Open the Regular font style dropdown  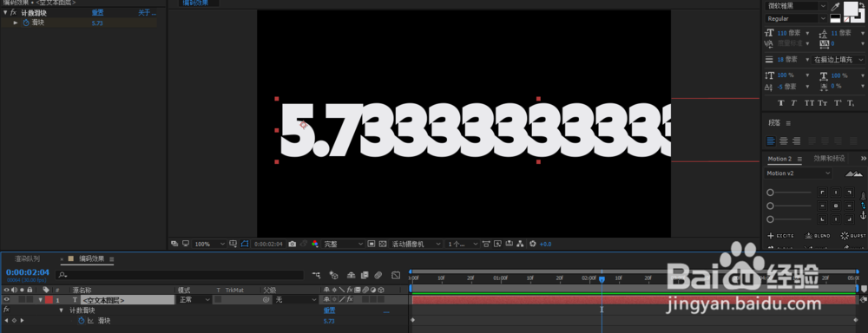796,18
